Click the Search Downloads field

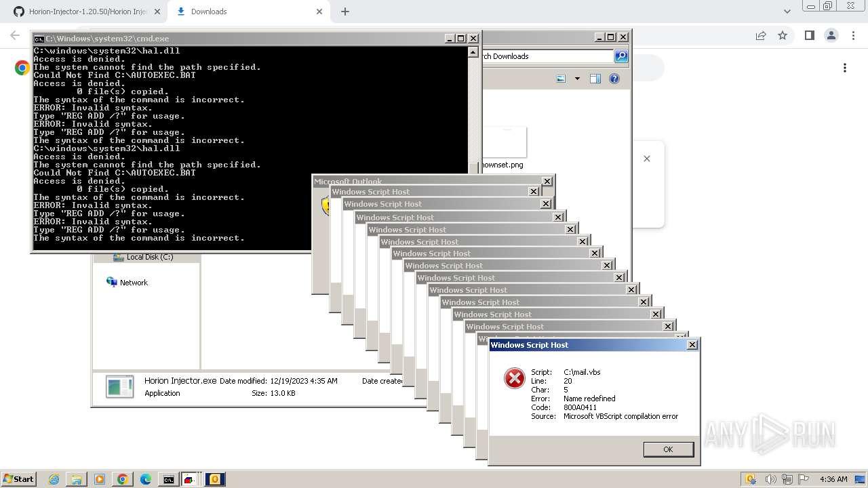[x=547, y=56]
